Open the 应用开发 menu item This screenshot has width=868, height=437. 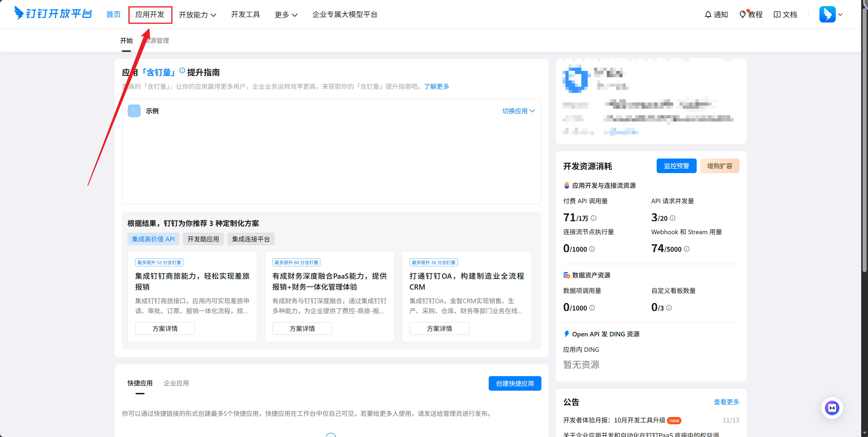click(x=150, y=15)
